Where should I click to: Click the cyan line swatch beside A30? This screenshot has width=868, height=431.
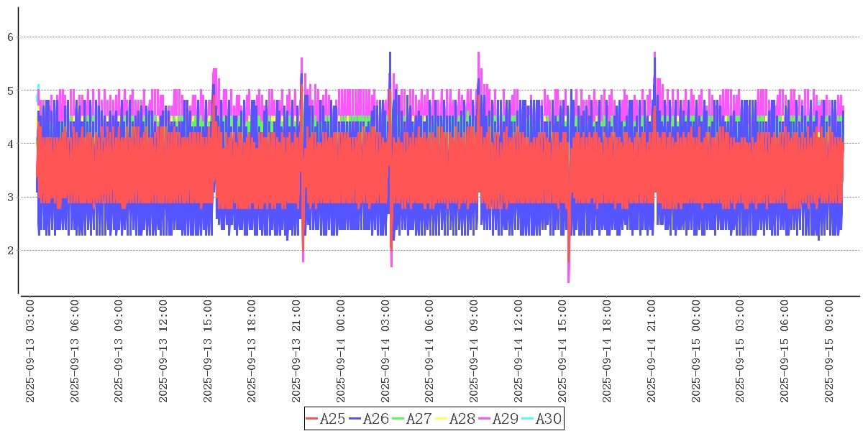(527, 419)
